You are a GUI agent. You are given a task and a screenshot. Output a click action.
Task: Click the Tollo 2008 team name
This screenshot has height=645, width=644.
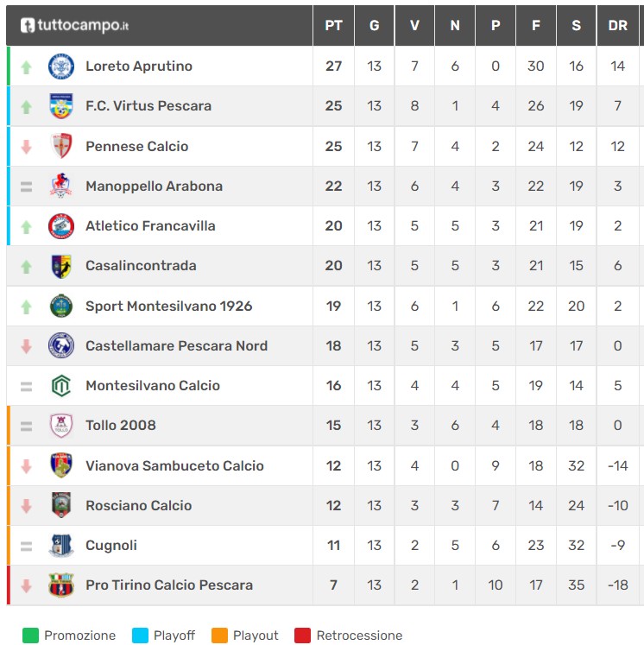[121, 426]
